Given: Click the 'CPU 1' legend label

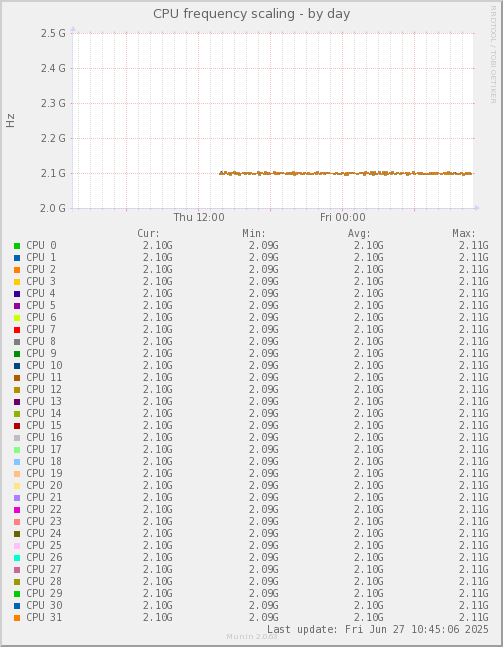Looking at the screenshot, I should tap(41, 257).
